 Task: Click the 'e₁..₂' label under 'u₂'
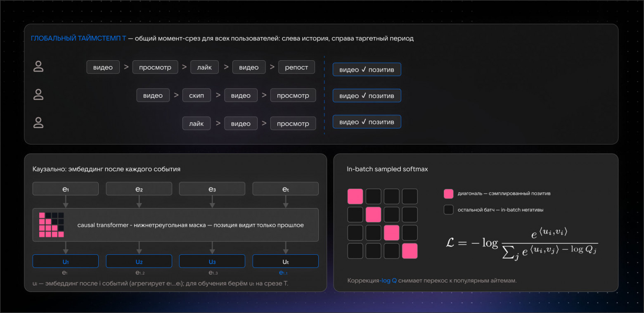[x=139, y=273]
